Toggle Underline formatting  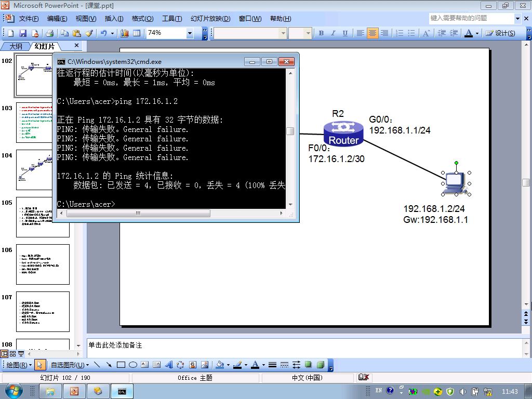click(345, 33)
